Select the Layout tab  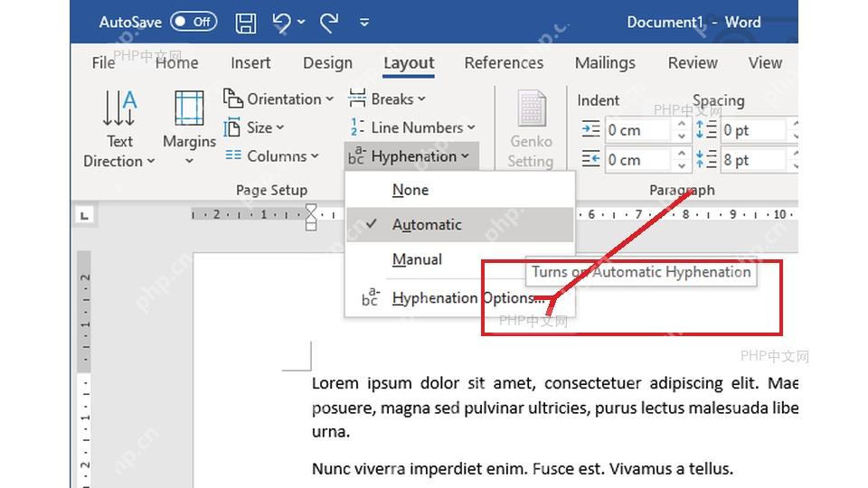tap(409, 63)
